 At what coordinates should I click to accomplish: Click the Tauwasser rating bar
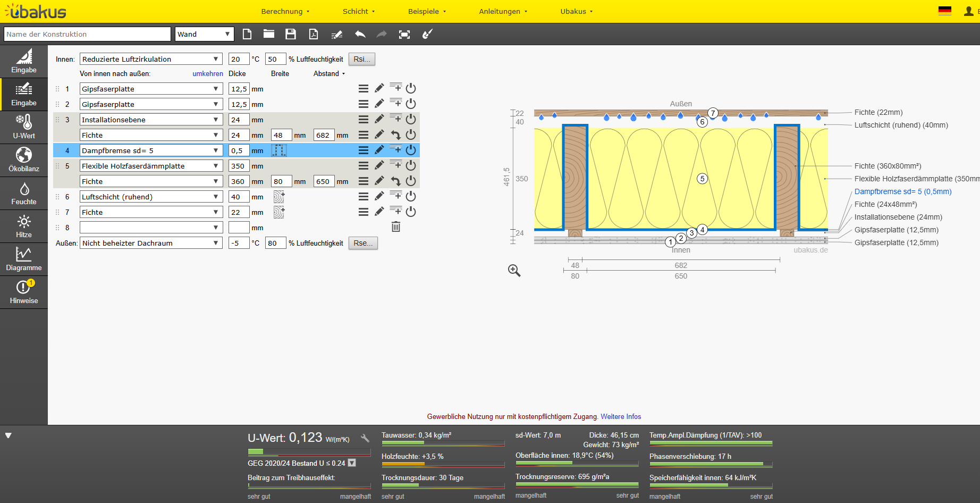pos(443,443)
